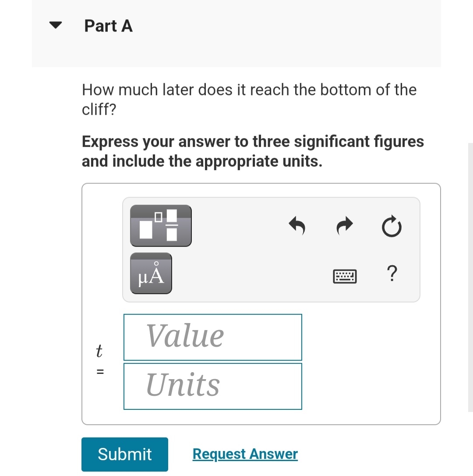473x476 pixels.
Task: Expand the answer toolbar templates menu
Action: coord(161,226)
